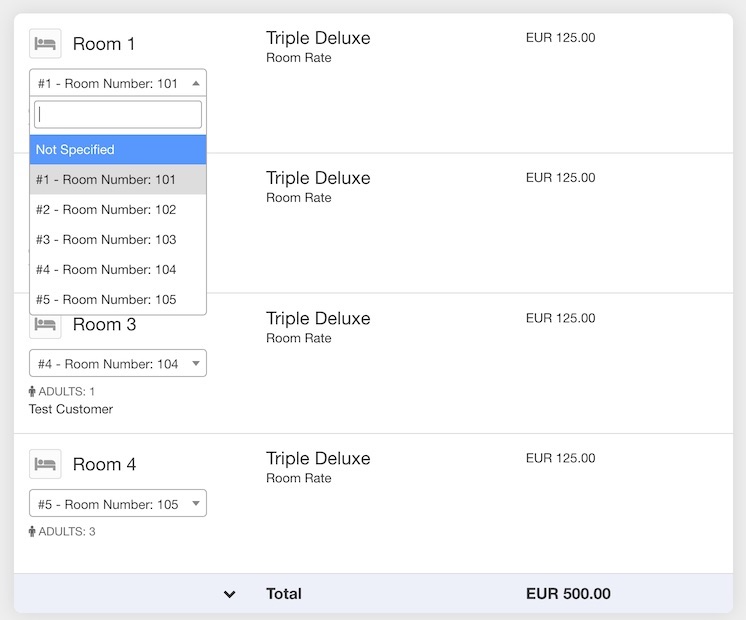Viewport: 746px width, 620px height.
Task: Select the Not Specified option
Action: pos(118,149)
